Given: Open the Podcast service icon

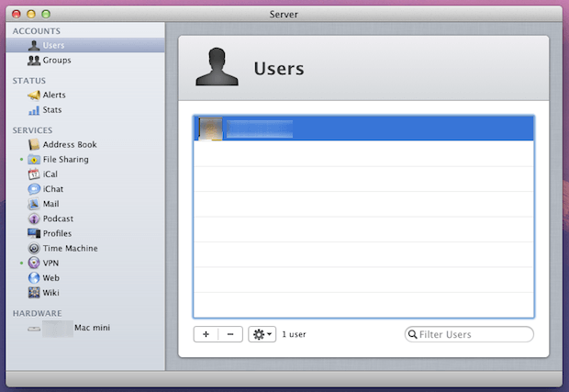Looking at the screenshot, I should 34,218.
